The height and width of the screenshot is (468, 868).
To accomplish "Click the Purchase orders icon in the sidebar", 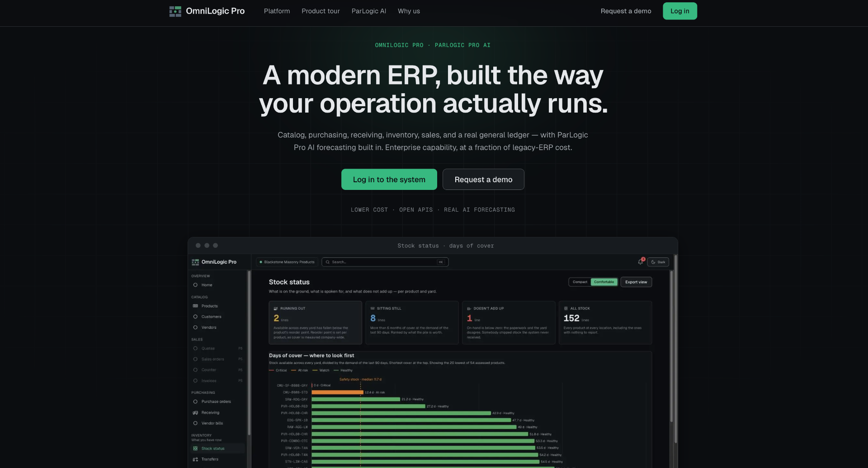I will tap(195, 402).
